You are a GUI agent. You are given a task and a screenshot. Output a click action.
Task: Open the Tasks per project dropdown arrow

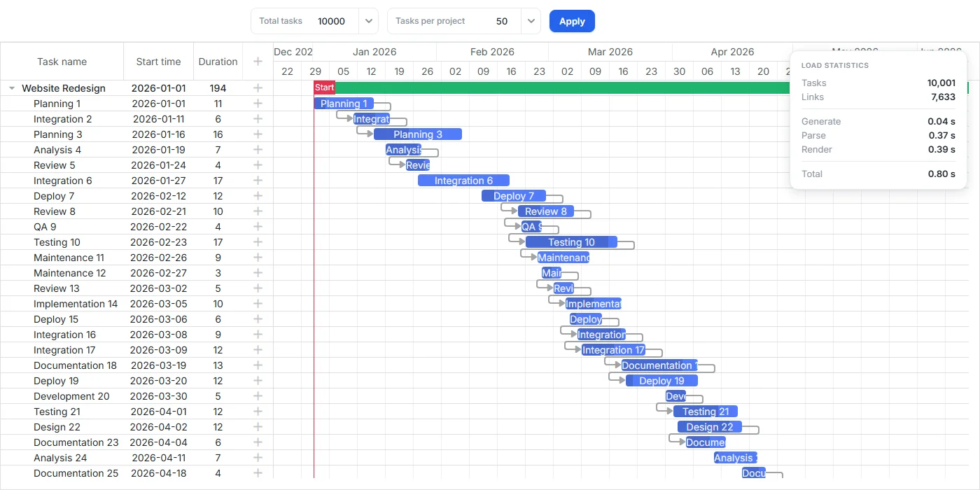[531, 21]
